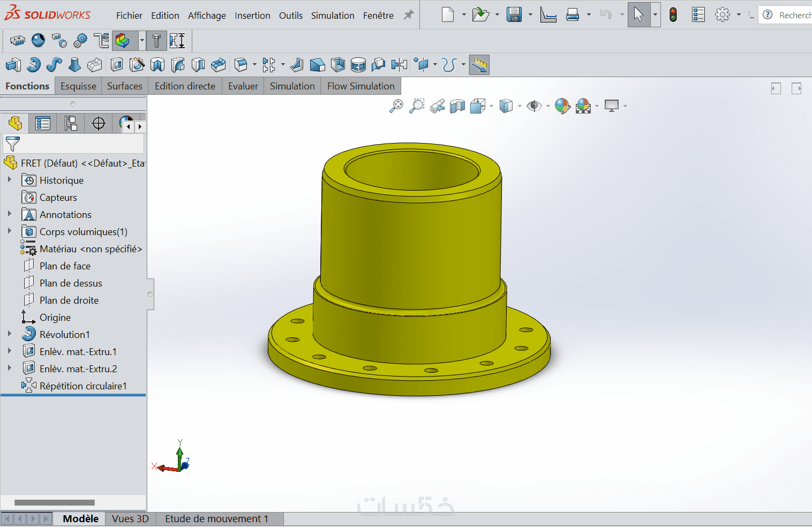Click the Wrap feature tool icon
812x527 pixels.
(x=358, y=65)
